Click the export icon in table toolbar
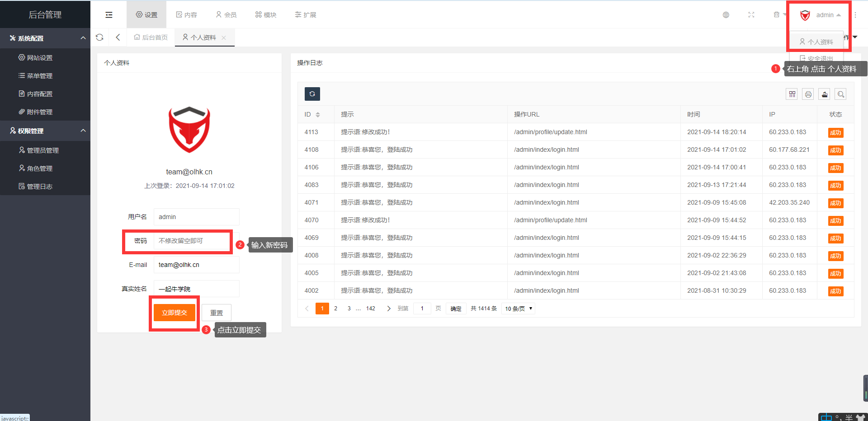The image size is (868, 421). tap(825, 94)
